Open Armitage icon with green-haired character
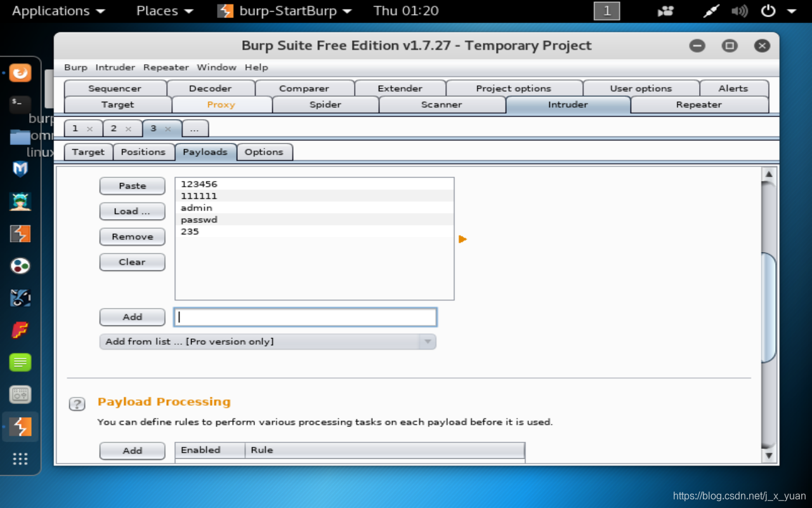 tap(20, 201)
